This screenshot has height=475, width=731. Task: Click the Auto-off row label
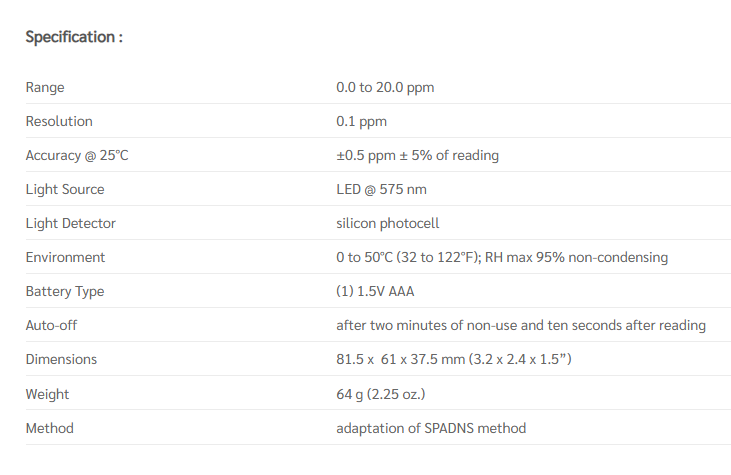pos(51,326)
